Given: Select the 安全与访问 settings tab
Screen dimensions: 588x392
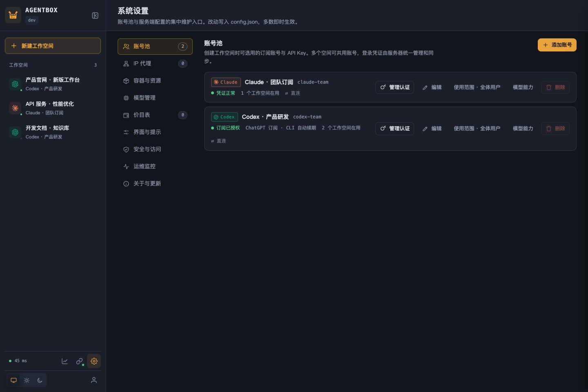Looking at the screenshot, I should [x=155, y=149].
